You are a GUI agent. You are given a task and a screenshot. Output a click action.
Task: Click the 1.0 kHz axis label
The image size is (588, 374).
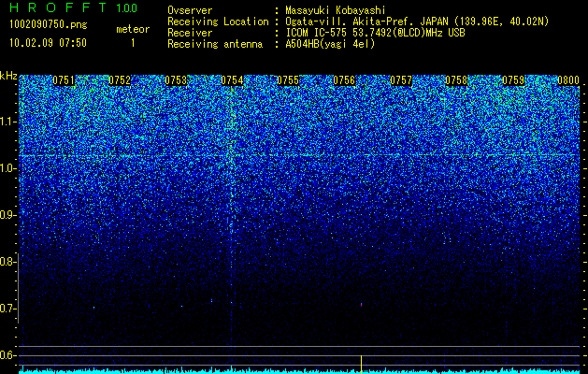tap(7, 168)
